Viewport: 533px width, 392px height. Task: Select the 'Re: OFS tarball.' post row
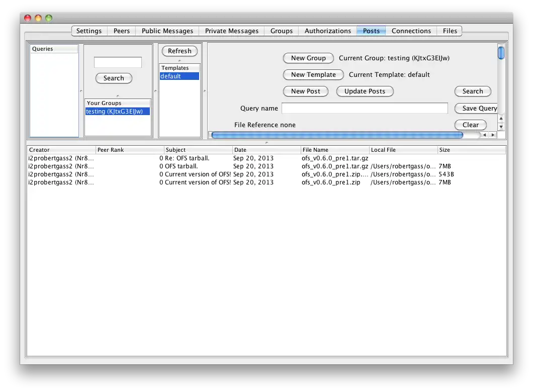(267, 158)
